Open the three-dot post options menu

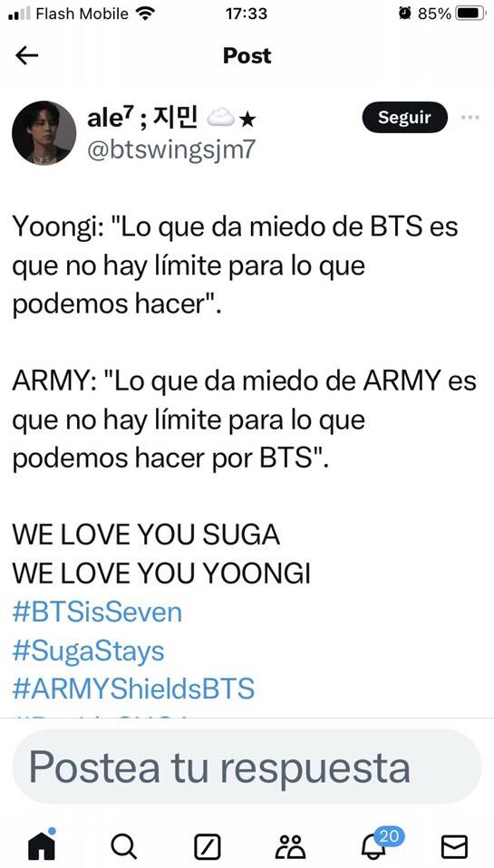point(470,118)
